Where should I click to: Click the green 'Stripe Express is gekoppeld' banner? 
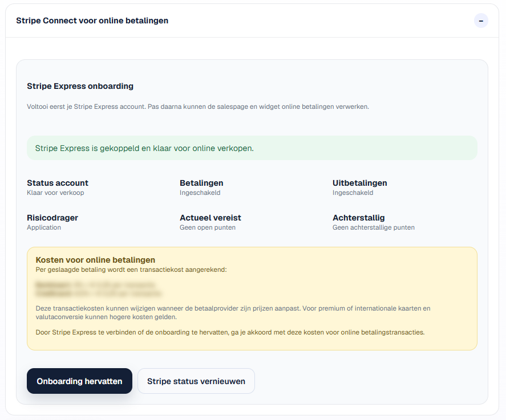pyautogui.click(x=252, y=148)
